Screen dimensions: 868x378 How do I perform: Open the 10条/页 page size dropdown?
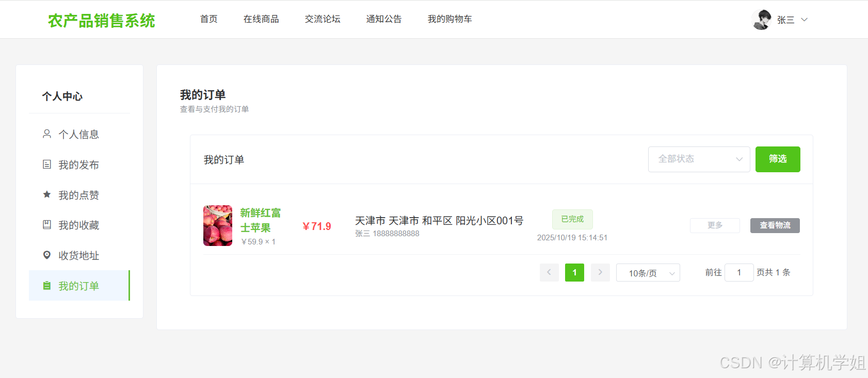pyautogui.click(x=648, y=273)
